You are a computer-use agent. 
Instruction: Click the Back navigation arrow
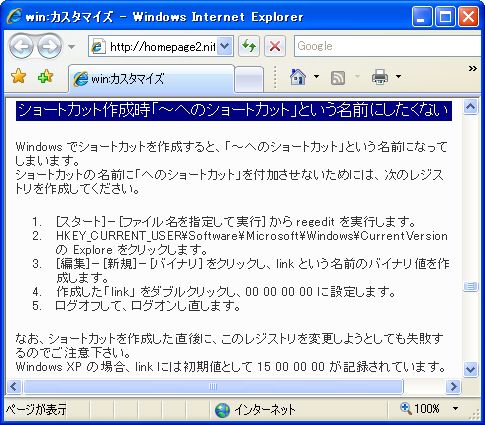(x=21, y=46)
